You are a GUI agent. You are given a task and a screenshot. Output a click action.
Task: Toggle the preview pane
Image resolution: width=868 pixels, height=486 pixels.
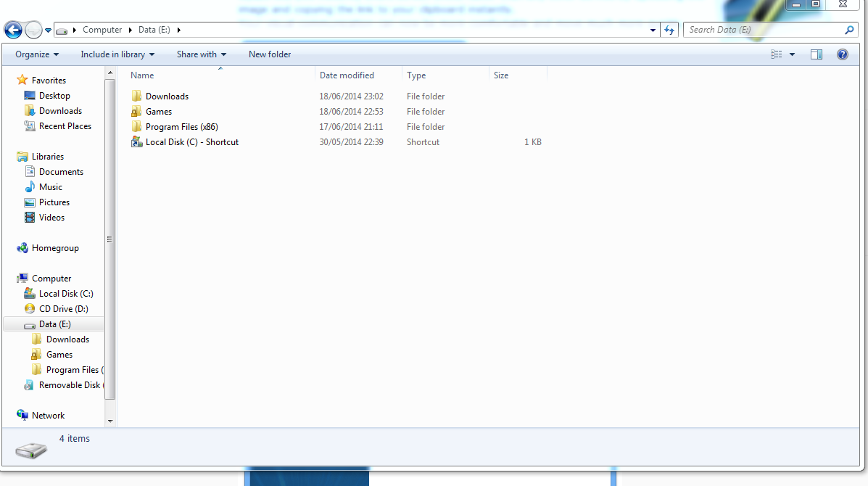click(817, 54)
